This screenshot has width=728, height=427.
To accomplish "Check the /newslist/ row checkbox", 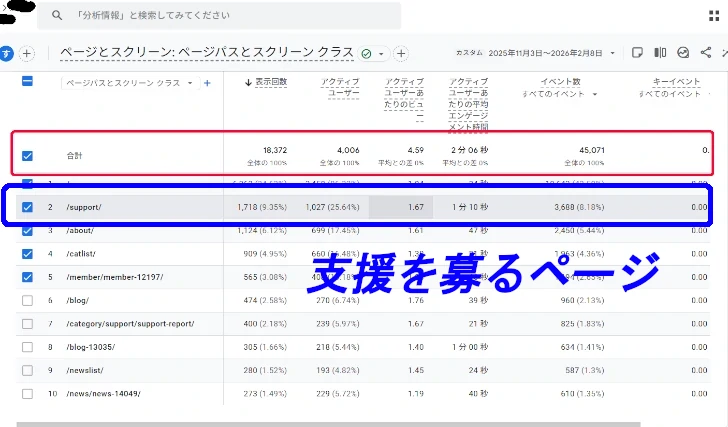I will pos(27,370).
